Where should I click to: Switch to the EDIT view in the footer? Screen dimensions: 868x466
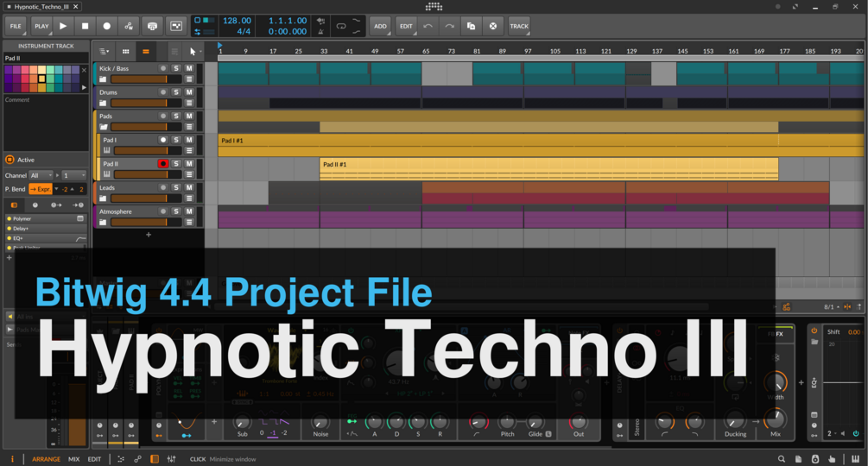click(95, 459)
